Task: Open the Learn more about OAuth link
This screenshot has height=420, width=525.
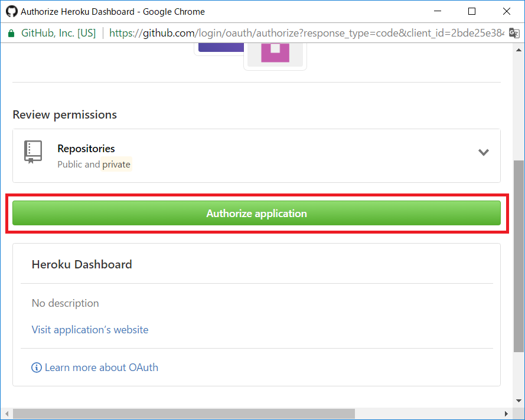Action: coord(101,367)
